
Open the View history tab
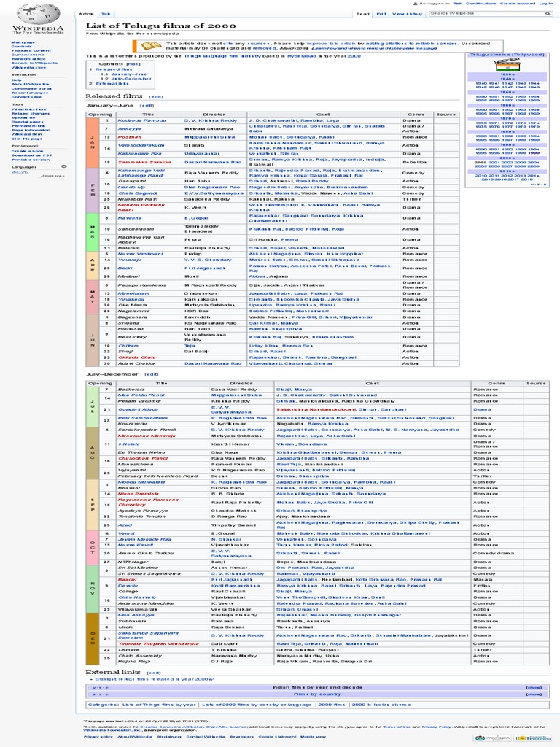pyautogui.click(x=407, y=14)
